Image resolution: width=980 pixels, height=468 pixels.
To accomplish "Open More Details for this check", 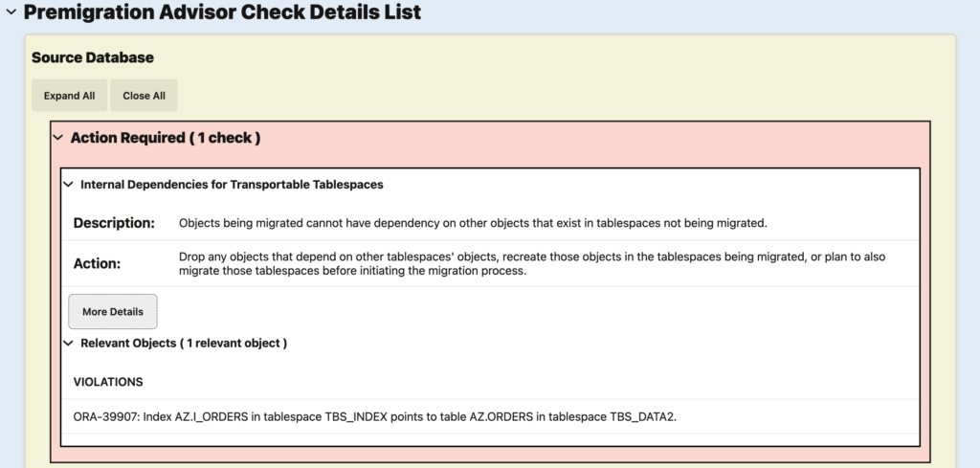I will (x=113, y=312).
